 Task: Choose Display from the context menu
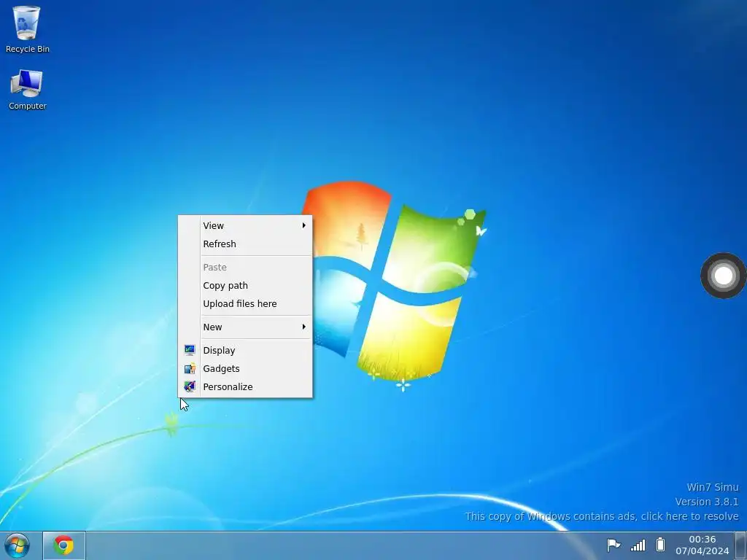point(245,350)
